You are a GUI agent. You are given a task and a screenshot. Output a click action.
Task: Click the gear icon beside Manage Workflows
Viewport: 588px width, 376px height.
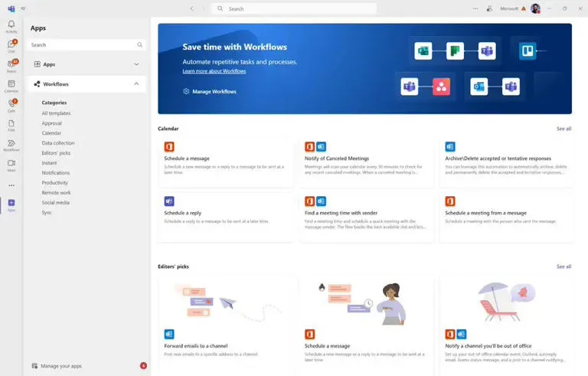point(186,91)
